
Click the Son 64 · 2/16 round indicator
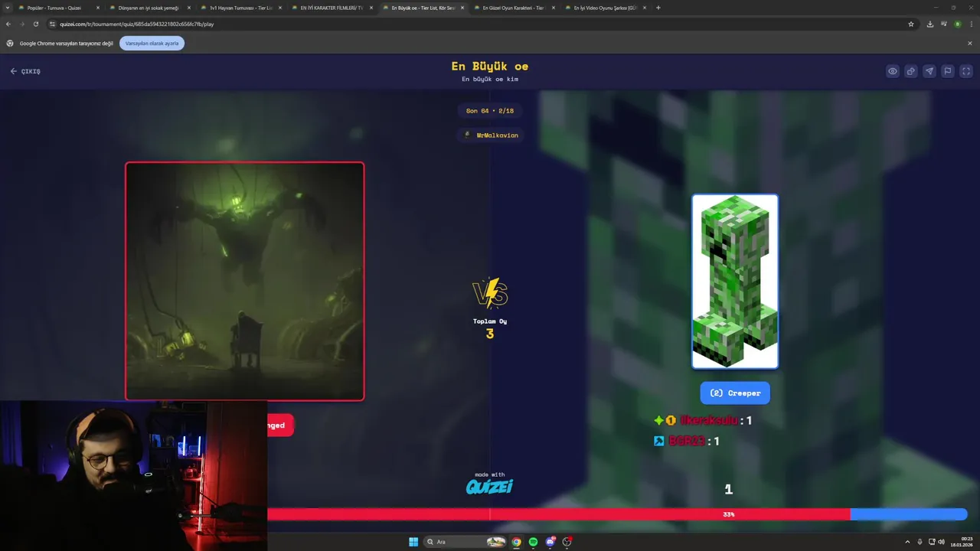coord(490,111)
